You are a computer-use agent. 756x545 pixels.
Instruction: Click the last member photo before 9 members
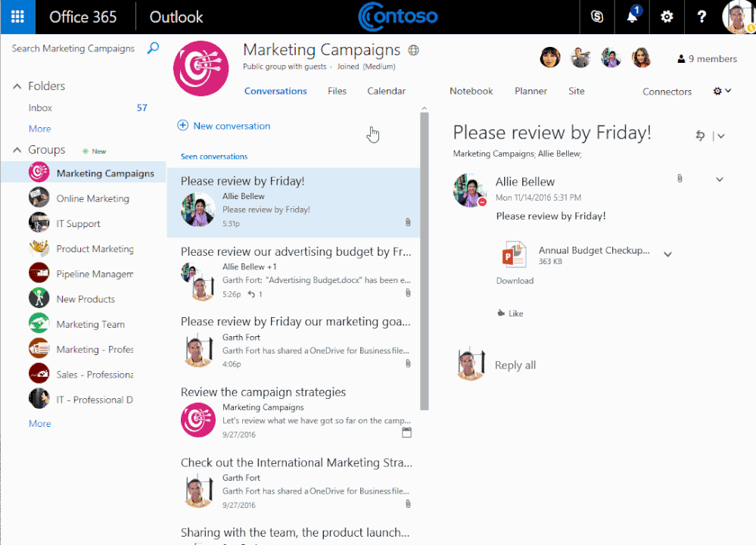tap(641, 58)
